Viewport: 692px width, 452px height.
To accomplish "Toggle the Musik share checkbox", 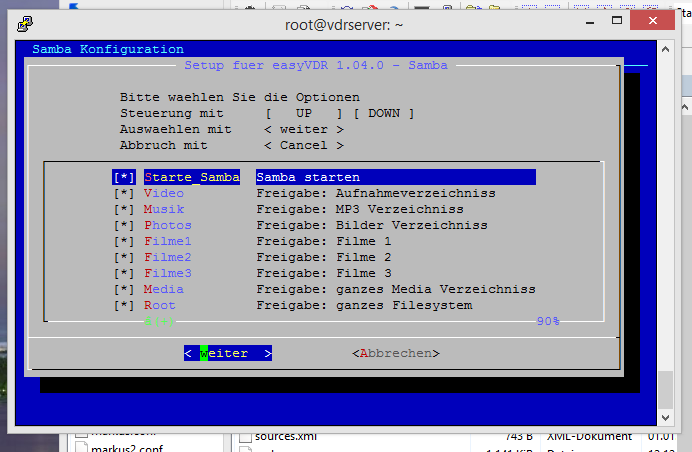I will [x=124, y=209].
